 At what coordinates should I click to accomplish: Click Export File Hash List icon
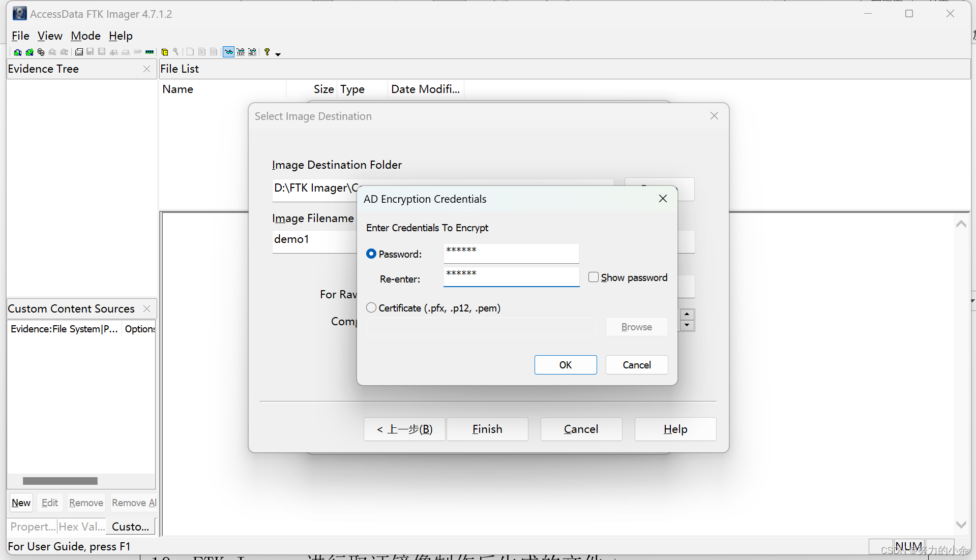pos(202,52)
